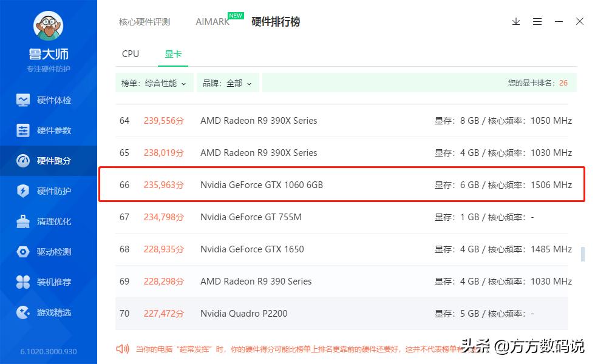Screen dimensions: 595x364
Task: Select the 显卡 tab
Action: [173, 53]
